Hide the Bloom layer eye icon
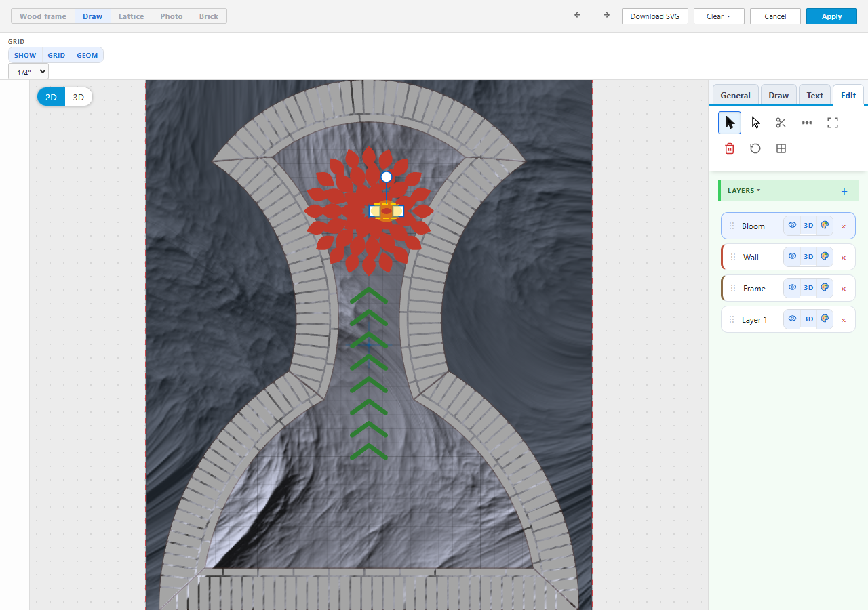Image resolution: width=868 pixels, height=610 pixels. (792, 226)
